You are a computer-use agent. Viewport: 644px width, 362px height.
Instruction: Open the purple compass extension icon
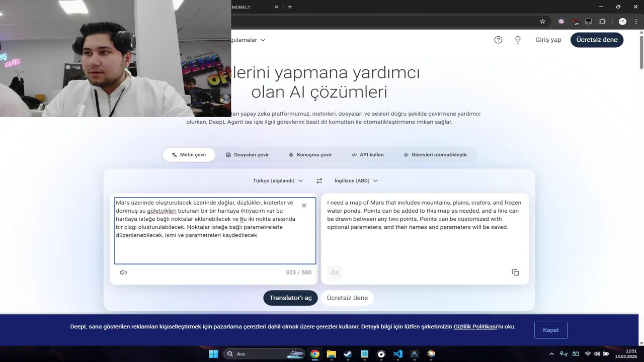point(561,22)
